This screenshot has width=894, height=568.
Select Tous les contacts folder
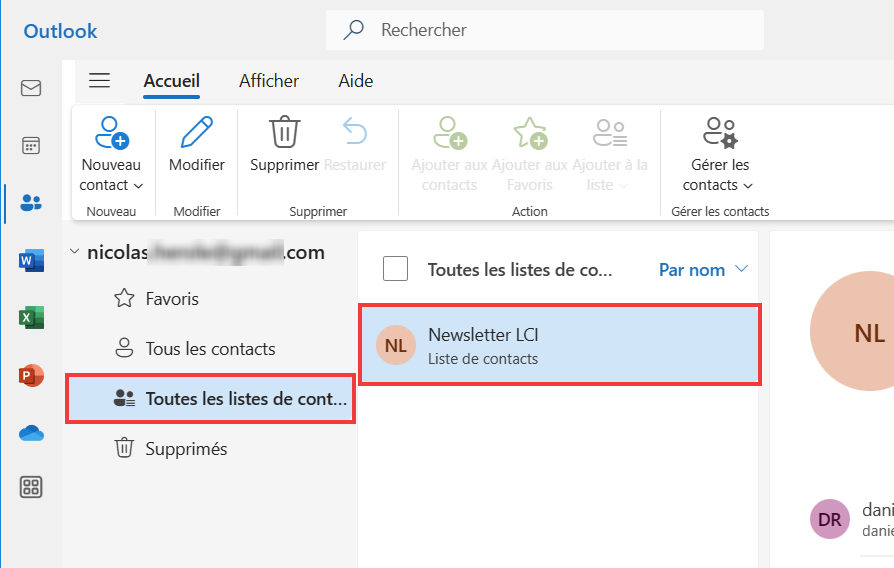tap(210, 348)
